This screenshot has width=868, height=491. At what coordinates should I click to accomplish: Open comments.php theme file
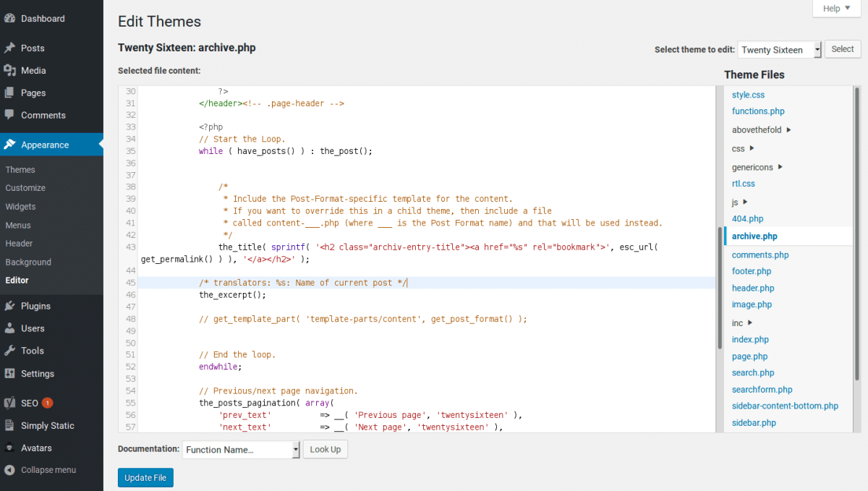pyautogui.click(x=760, y=255)
